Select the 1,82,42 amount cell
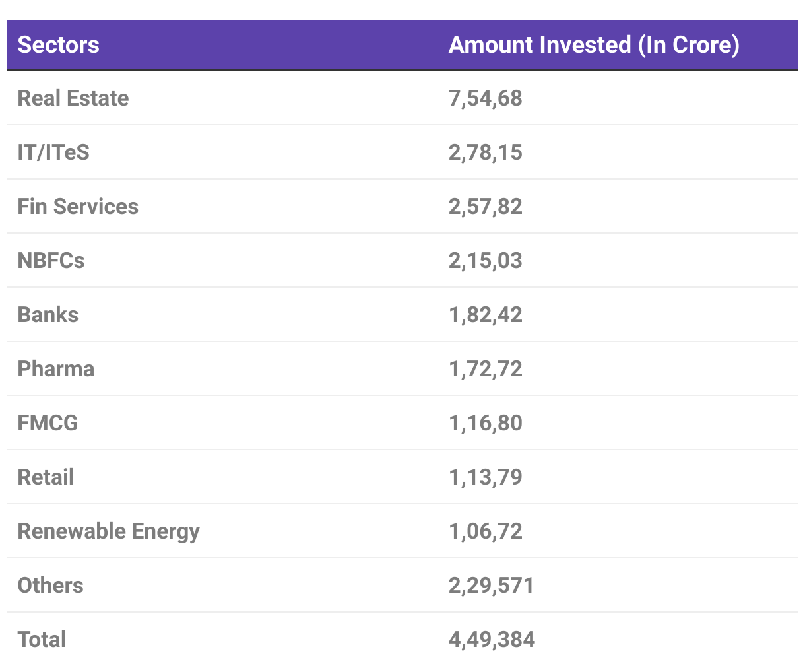805x672 pixels. [485, 315]
